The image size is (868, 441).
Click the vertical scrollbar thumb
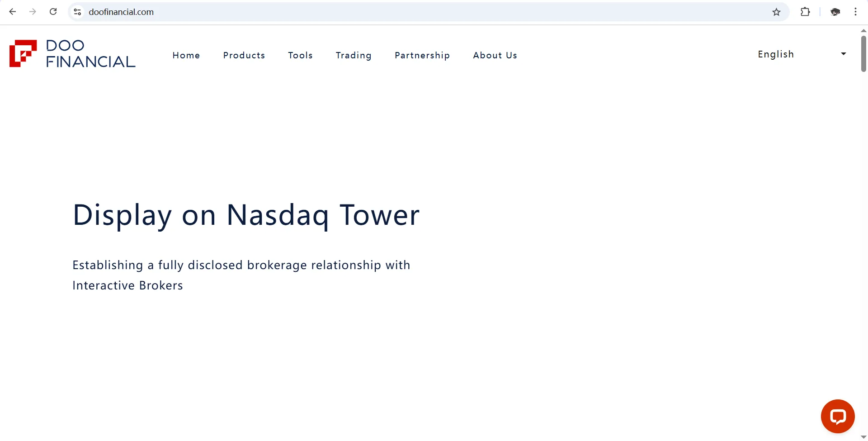tap(863, 53)
